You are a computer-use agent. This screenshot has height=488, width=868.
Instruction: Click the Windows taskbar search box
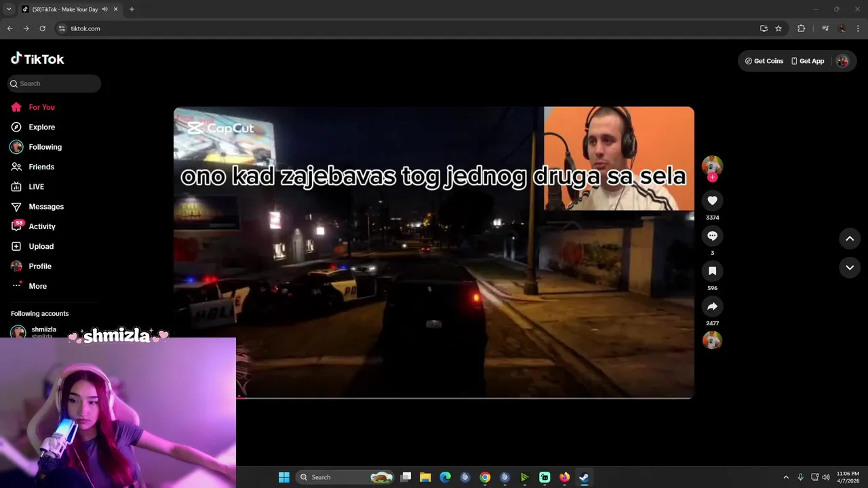point(346,477)
